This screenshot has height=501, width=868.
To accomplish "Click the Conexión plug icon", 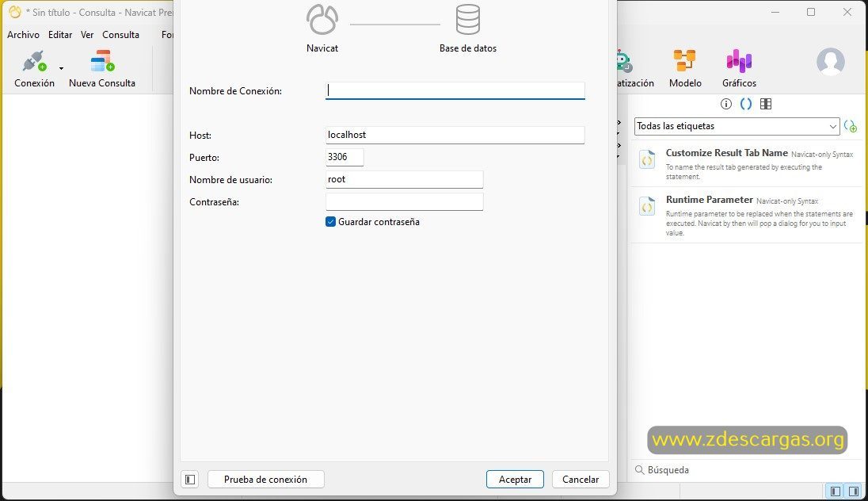I will [34, 61].
